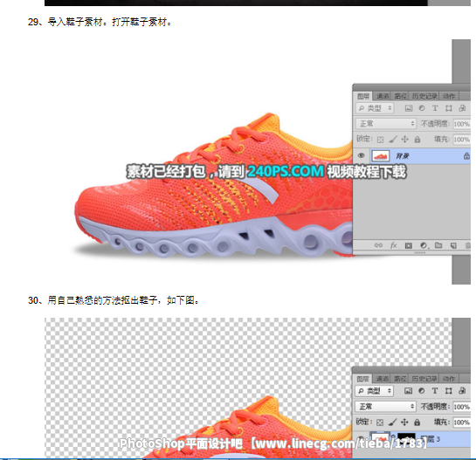Image resolution: width=476 pixels, height=460 pixels.
Task: Toggle lock position in step 30 panel
Action: 404,422
